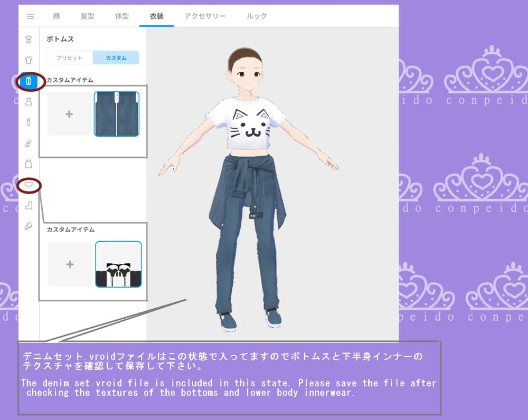
Task: Add new custom item beside innerwear thumbnail
Action: 70,264
